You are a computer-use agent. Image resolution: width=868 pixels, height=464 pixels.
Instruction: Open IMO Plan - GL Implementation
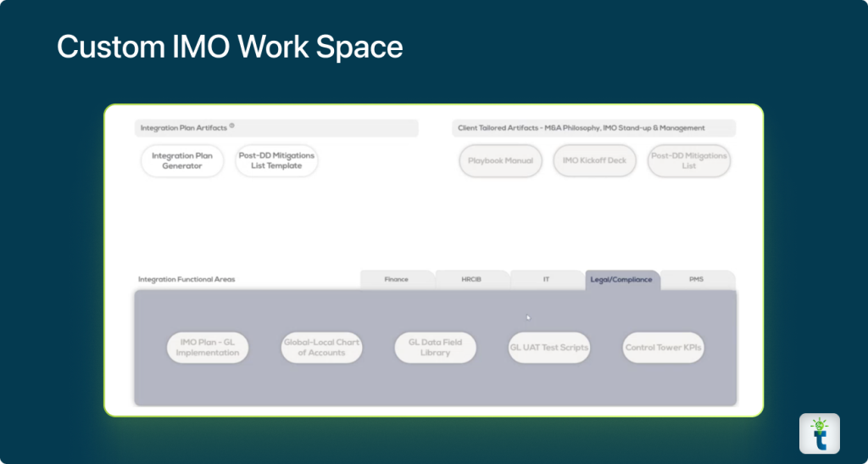[x=208, y=348]
